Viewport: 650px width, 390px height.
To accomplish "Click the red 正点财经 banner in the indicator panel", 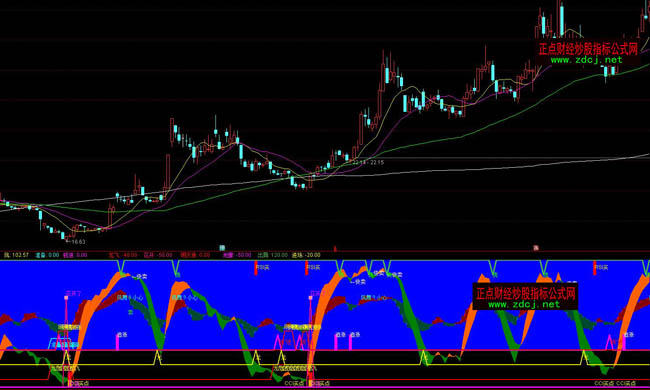I will pyautogui.click(x=525, y=293).
